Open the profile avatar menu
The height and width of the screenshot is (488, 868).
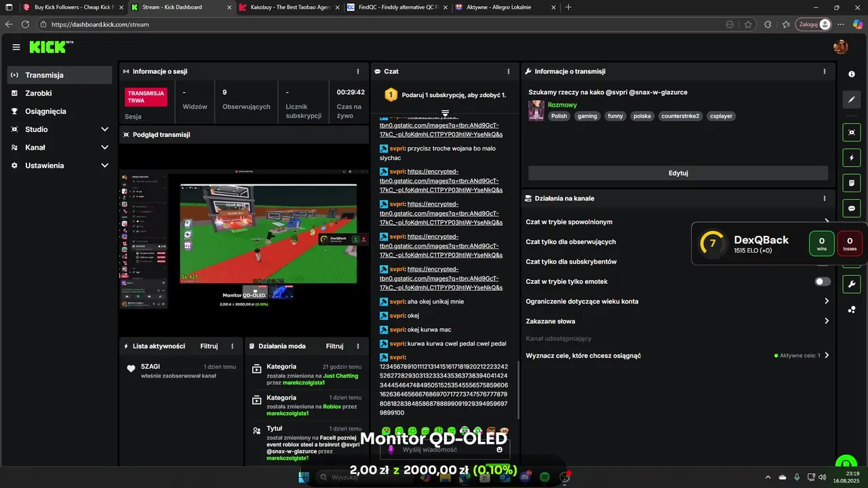840,47
